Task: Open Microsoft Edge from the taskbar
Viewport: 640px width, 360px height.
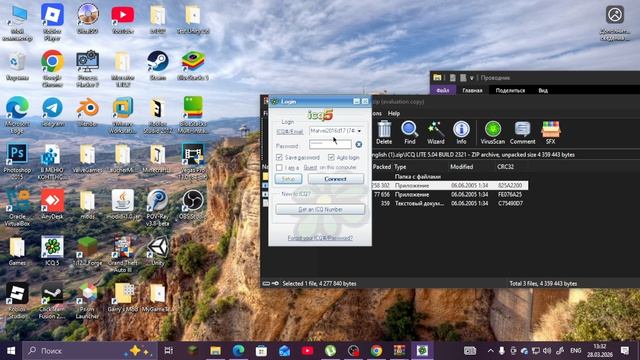Action: 238,351
